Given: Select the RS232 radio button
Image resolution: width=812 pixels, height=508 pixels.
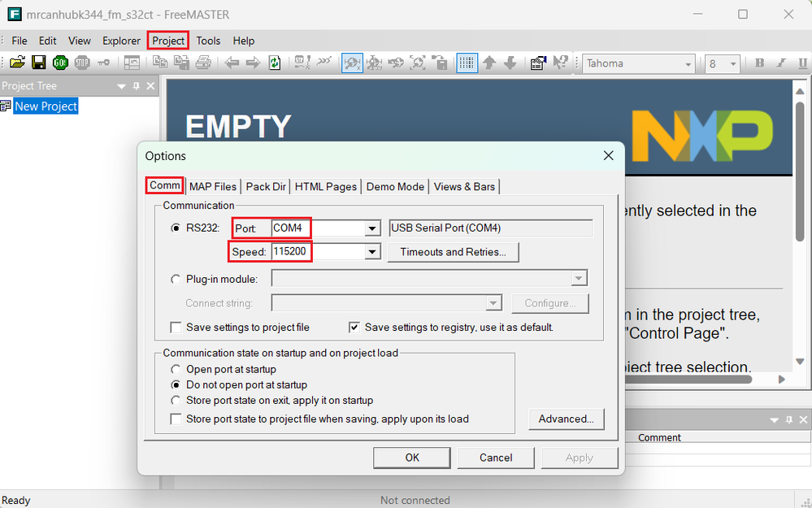Looking at the screenshot, I should click(x=176, y=228).
